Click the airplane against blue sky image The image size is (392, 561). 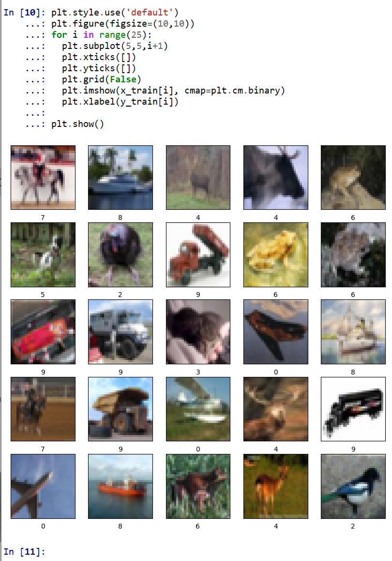tap(43, 486)
